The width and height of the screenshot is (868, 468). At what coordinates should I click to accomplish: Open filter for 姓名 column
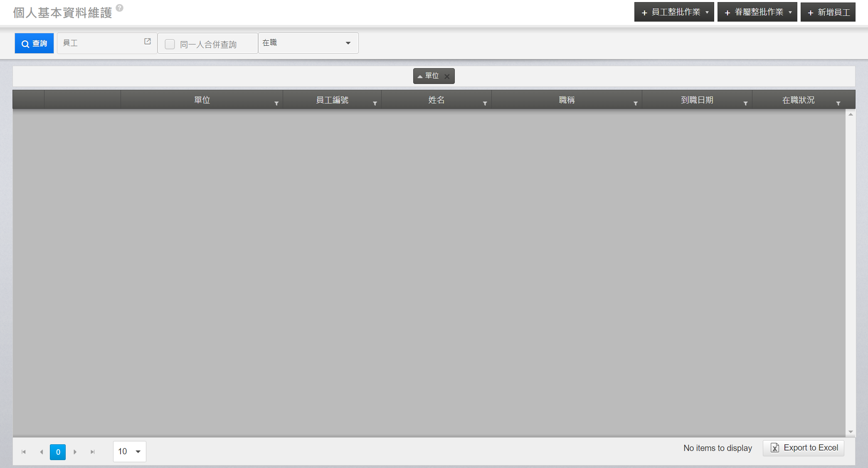point(485,103)
